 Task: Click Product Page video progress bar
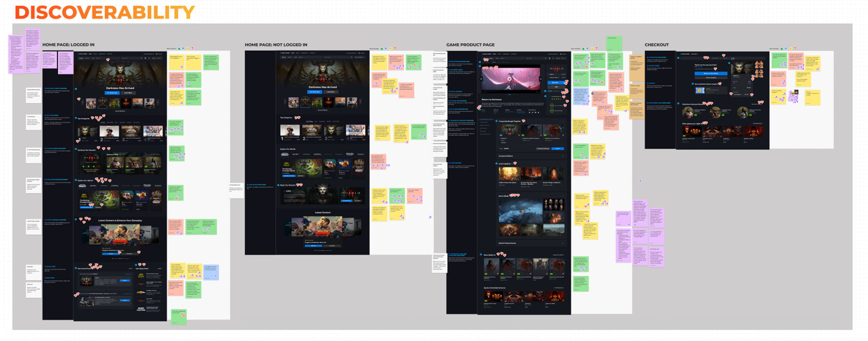pos(511,91)
